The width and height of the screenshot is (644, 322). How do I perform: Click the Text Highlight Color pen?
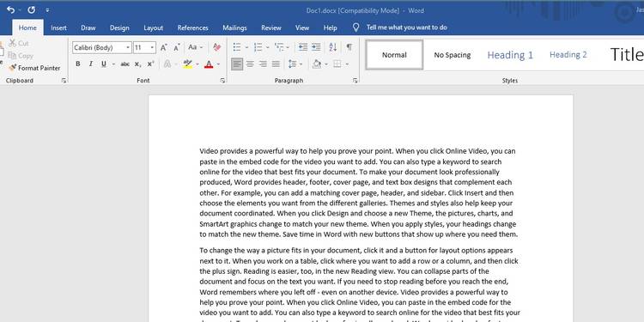[x=188, y=64]
